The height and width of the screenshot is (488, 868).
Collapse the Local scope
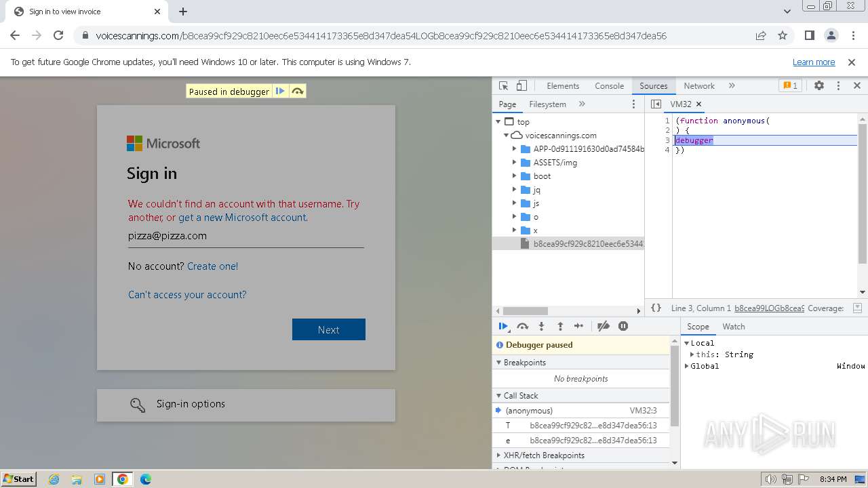pos(687,343)
